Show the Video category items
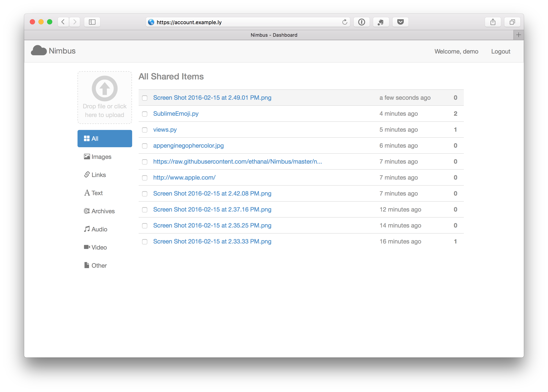This screenshot has width=548, height=392. point(99,247)
